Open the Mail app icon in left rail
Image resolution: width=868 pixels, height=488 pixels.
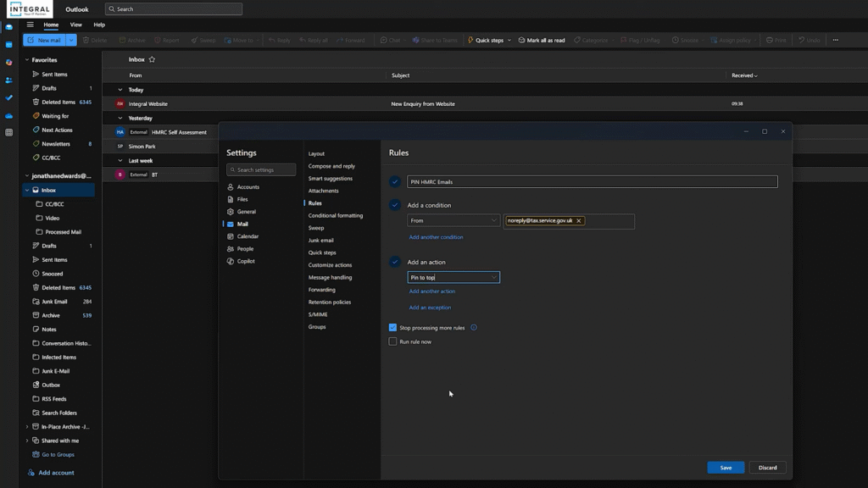tap(8, 26)
